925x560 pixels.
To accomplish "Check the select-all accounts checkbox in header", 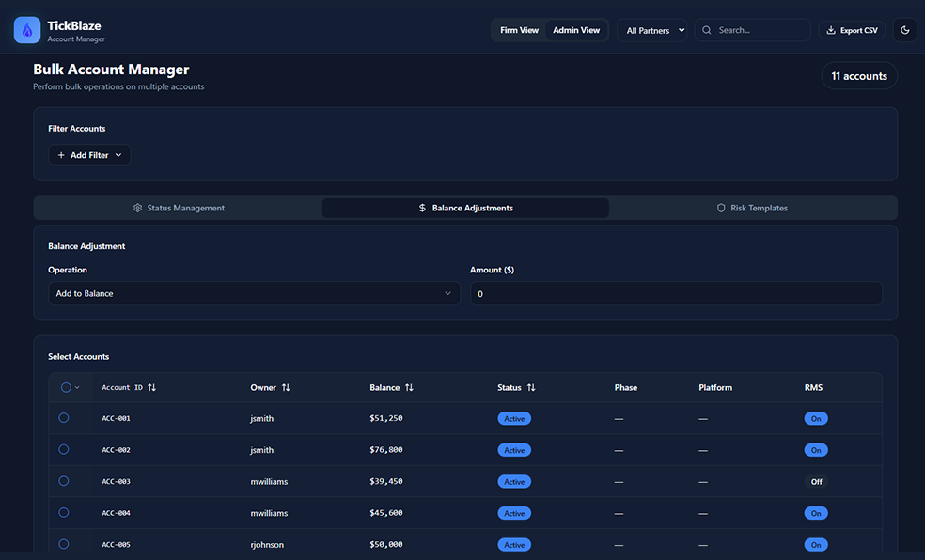I will tap(66, 387).
